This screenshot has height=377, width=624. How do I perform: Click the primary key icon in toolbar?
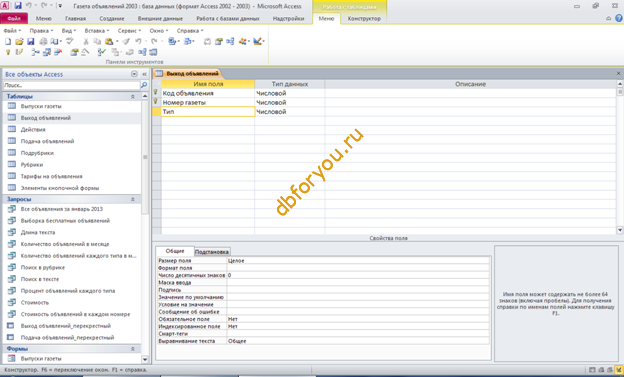(x=8, y=52)
